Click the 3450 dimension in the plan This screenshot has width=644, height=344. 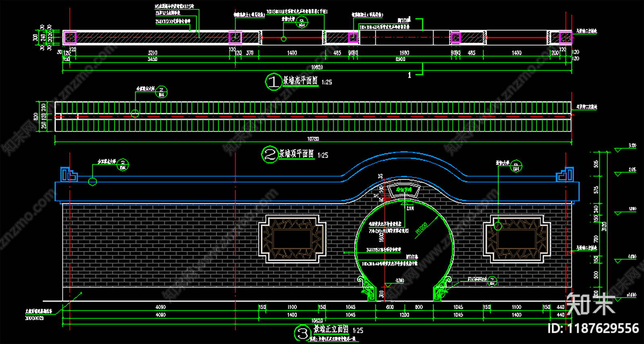[152, 59]
